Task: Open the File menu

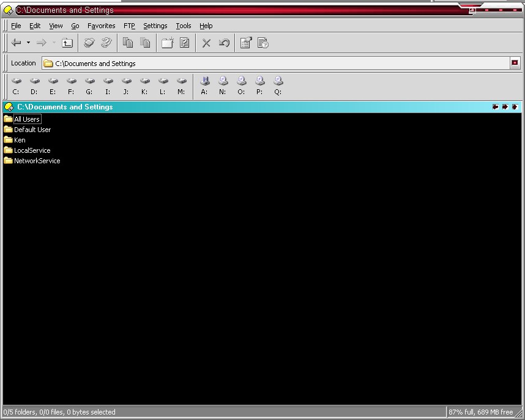Action: coord(16,26)
